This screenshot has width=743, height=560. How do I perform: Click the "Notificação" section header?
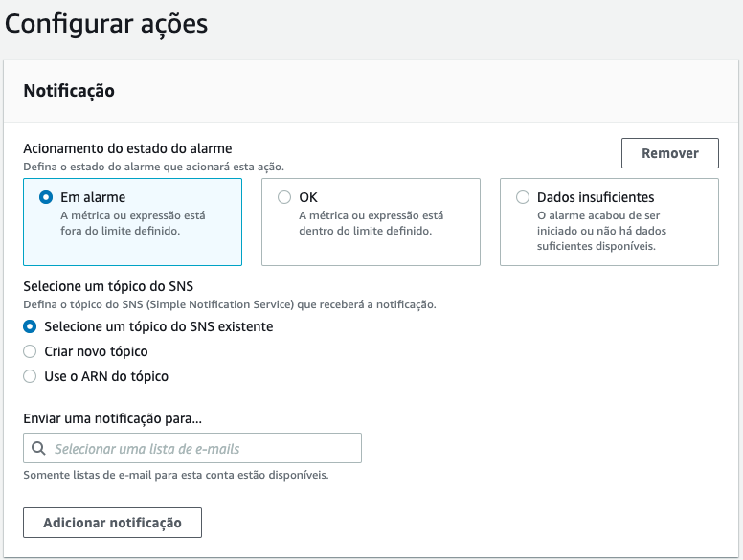pyautogui.click(x=69, y=91)
